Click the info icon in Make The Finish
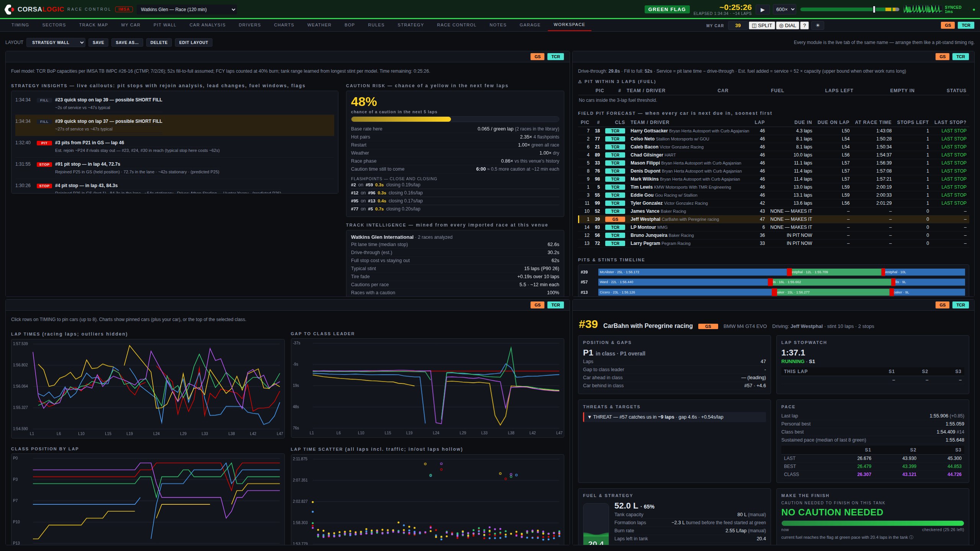 coord(911,537)
